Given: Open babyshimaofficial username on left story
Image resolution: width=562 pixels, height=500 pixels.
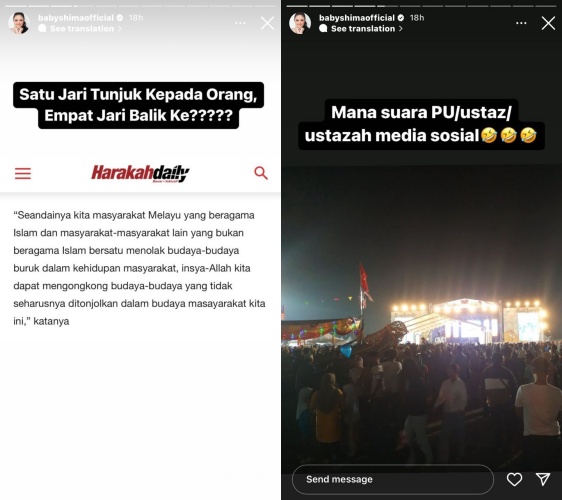Looking at the screenshot, I should pos(76,18).
